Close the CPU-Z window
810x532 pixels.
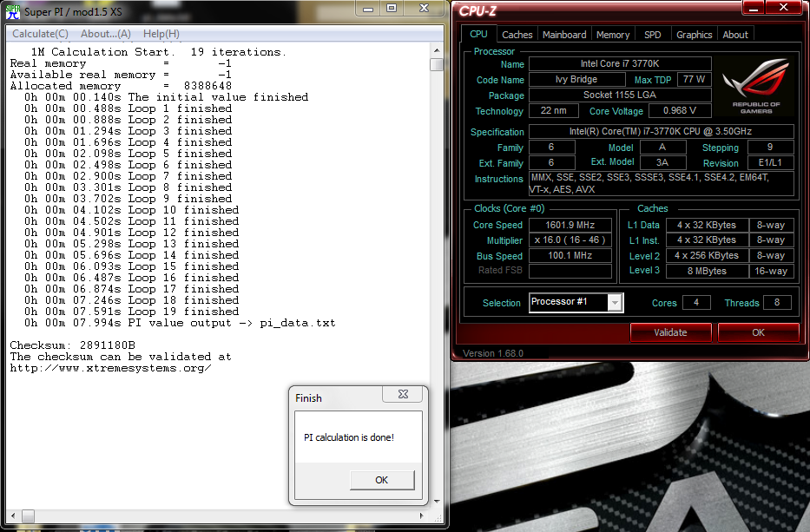tap(784, 8)
